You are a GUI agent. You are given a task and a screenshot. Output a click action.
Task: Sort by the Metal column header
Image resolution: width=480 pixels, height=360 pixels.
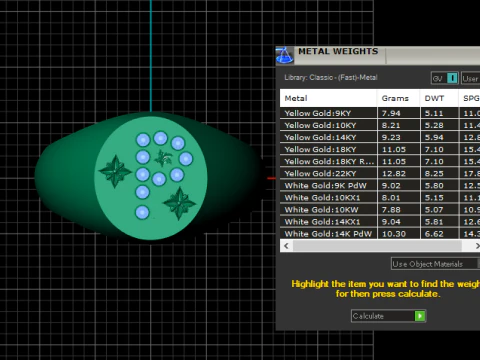(328, 98)
